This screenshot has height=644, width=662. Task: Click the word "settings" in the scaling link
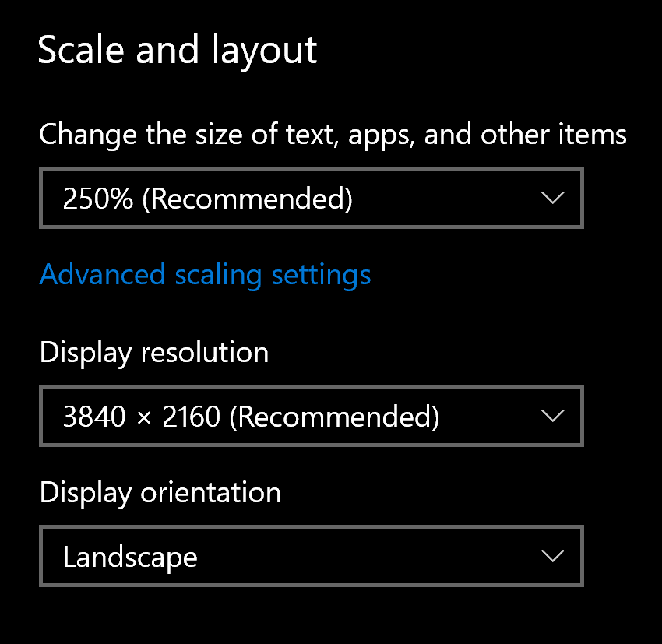(321, 275)
